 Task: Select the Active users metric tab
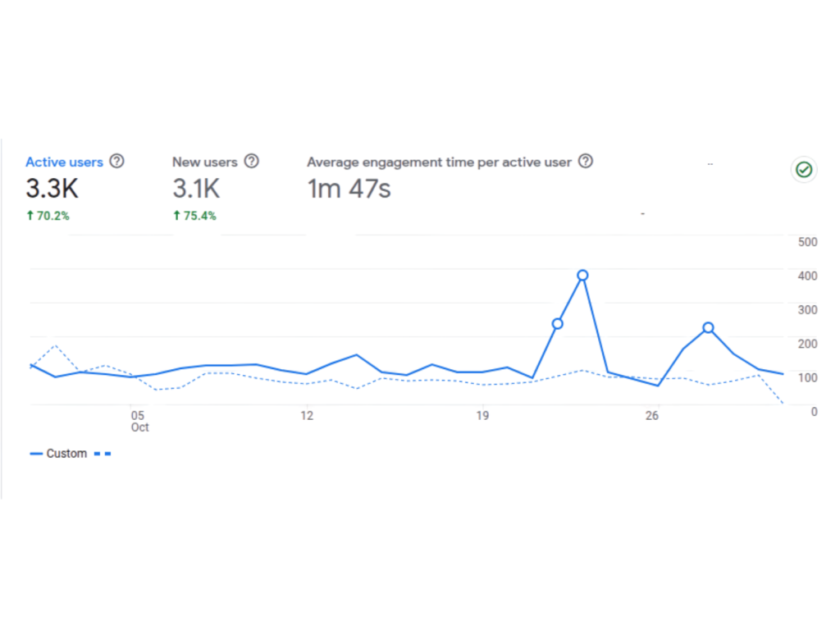pyautogui.click(x=64, y=162)
